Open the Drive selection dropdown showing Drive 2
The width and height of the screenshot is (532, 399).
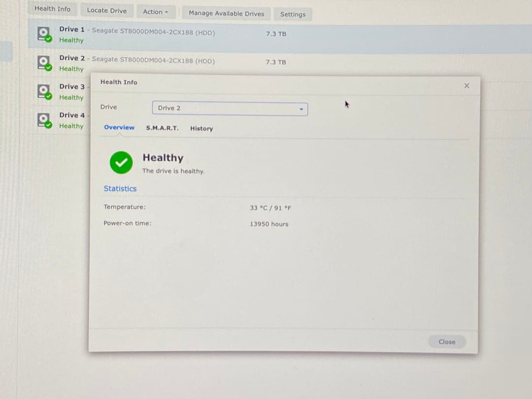(230, 108)
